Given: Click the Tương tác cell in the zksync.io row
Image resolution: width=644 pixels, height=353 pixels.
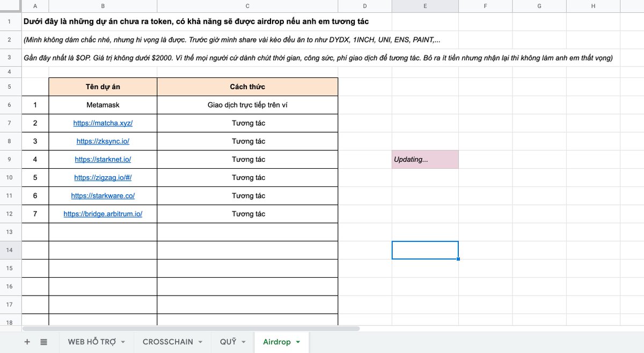Looking at the screenshot, I should (247, 141).
